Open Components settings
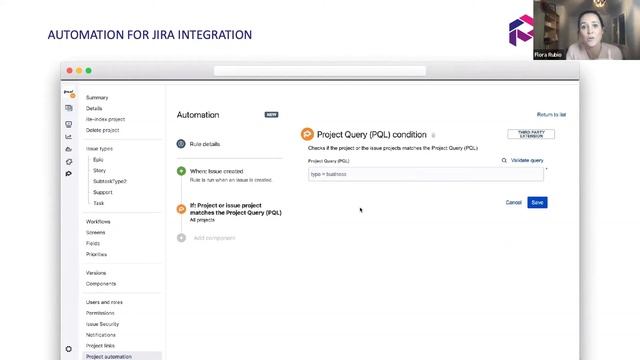The width and height of the screenshot is (640, 360). (101, 284)
